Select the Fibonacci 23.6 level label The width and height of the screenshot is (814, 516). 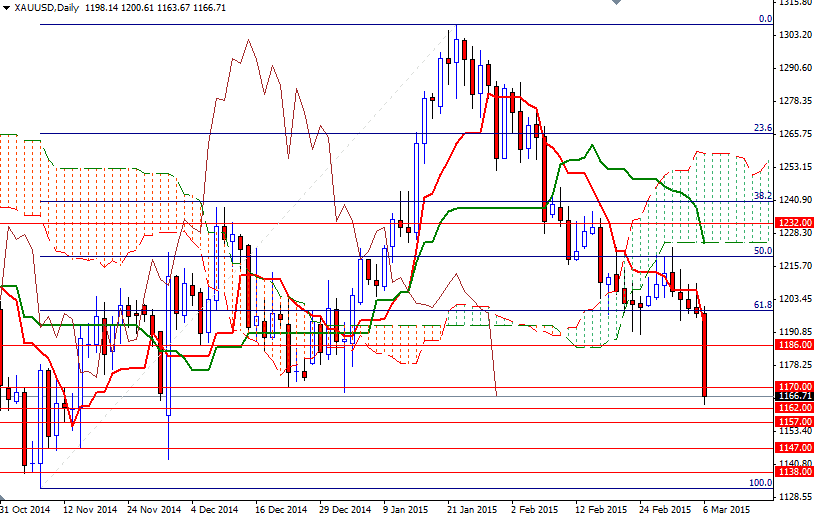pos(762,128)
